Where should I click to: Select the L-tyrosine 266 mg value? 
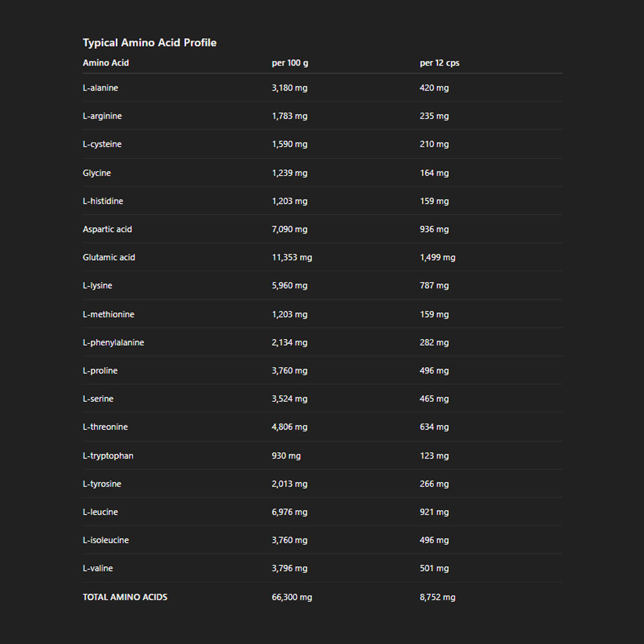(x=434, y=484)
